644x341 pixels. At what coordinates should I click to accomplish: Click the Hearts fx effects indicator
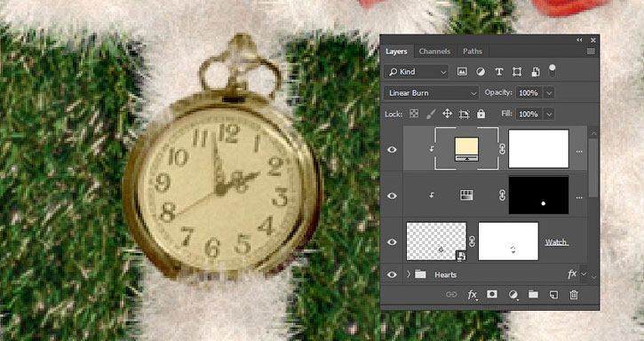click(x=572, y=274)
